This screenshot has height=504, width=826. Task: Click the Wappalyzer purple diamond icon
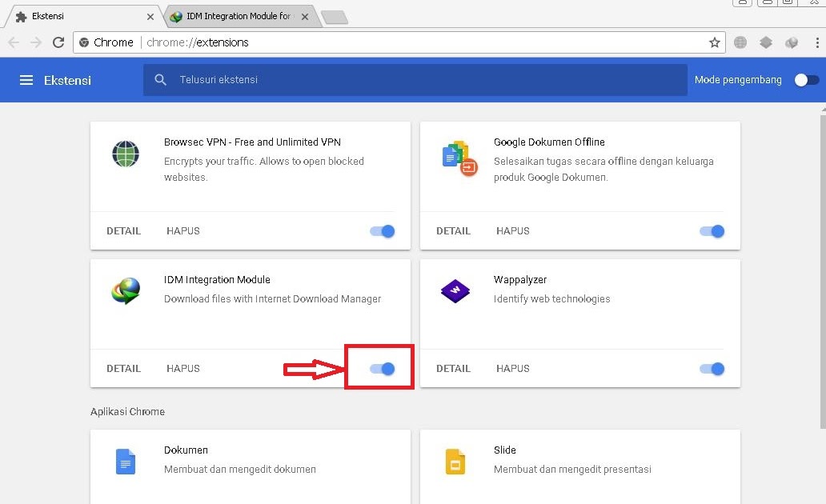coord(455,290)
